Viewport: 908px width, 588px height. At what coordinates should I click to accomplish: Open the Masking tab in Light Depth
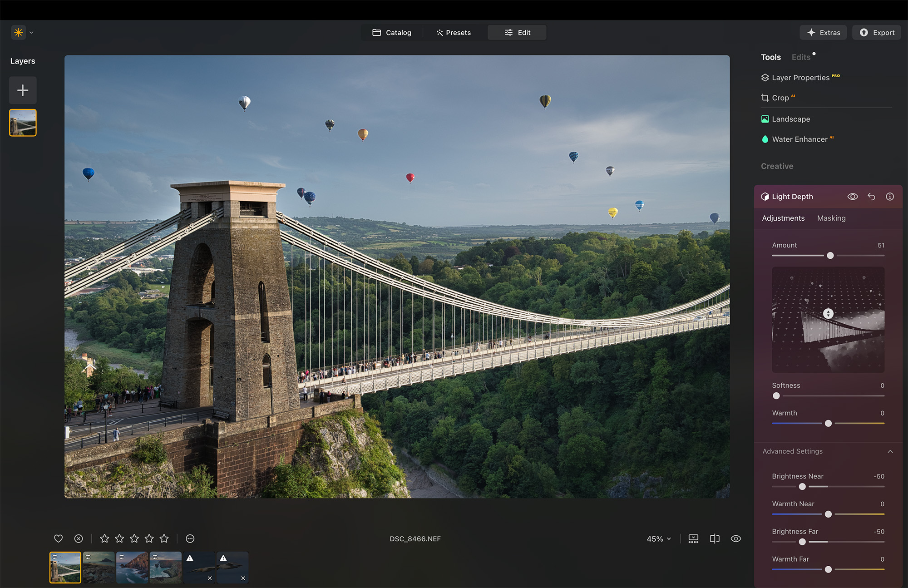[831, 218]
